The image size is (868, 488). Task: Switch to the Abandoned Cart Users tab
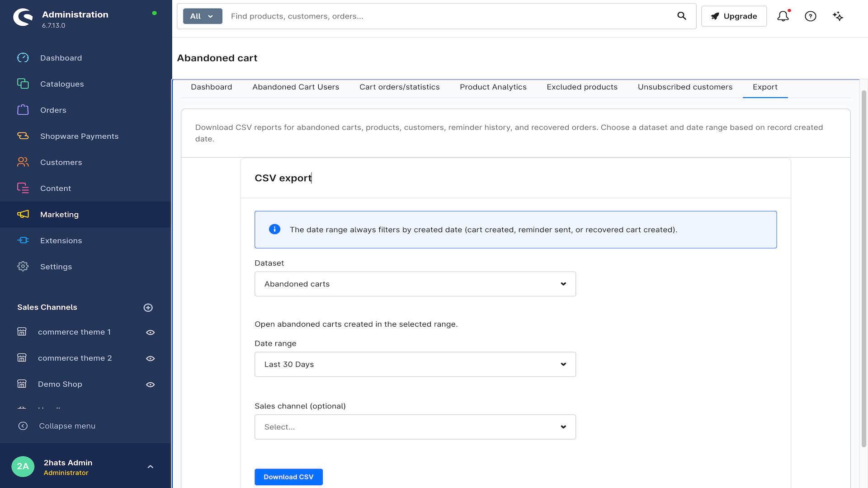pos(296,87)
